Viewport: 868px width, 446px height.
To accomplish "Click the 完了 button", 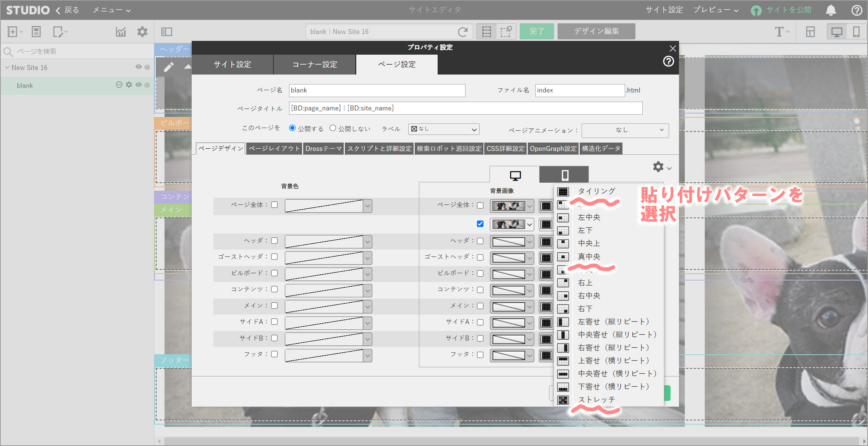I will click(537, 31).
